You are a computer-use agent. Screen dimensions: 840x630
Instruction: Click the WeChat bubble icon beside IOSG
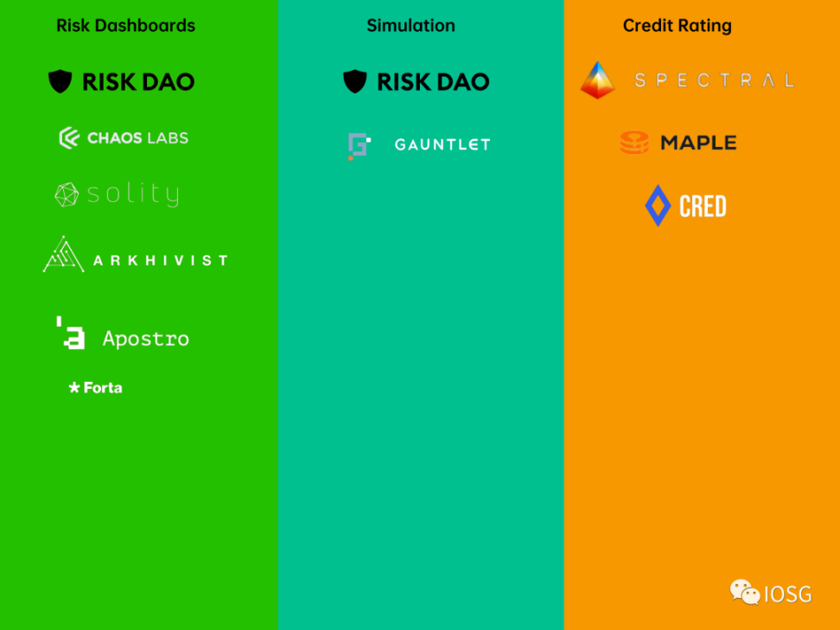point(745,592)
